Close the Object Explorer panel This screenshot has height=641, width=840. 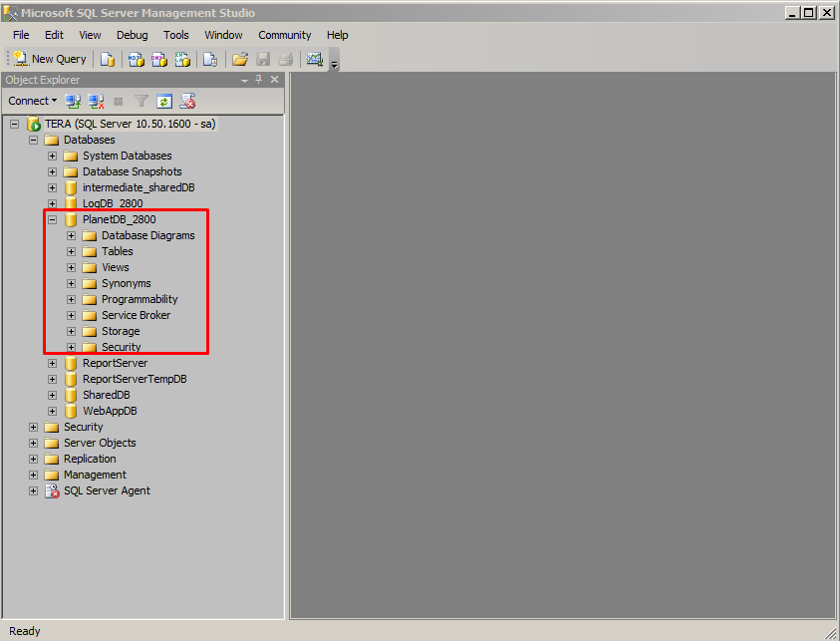274,80
